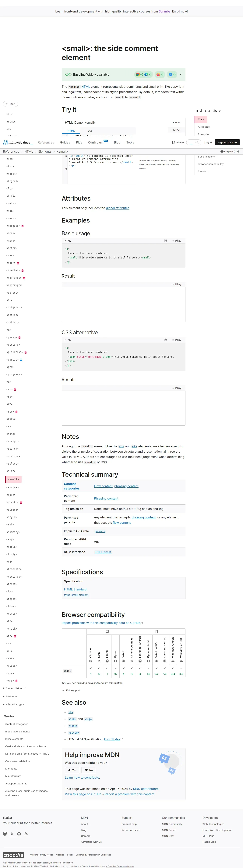Screen dimensions: 243x868
Task: Open the English (US) language selector
Action: [x=230, y=152]
